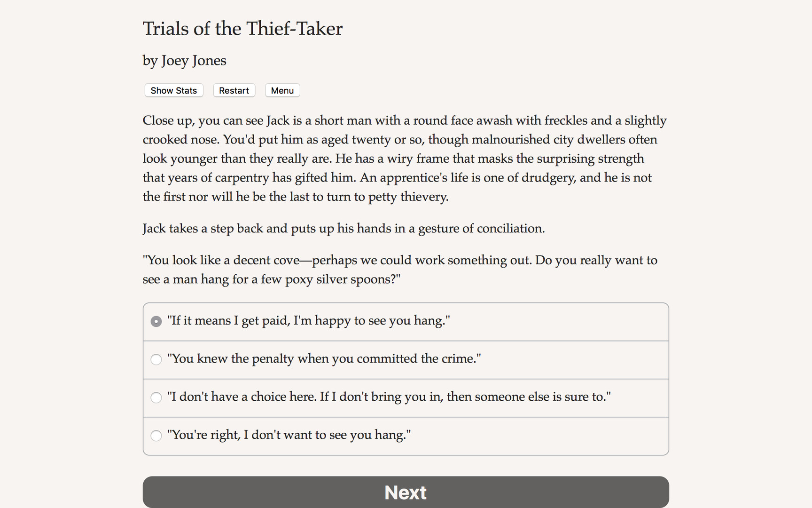Click the radio circle for the sympathetic reply

point(156,436)
